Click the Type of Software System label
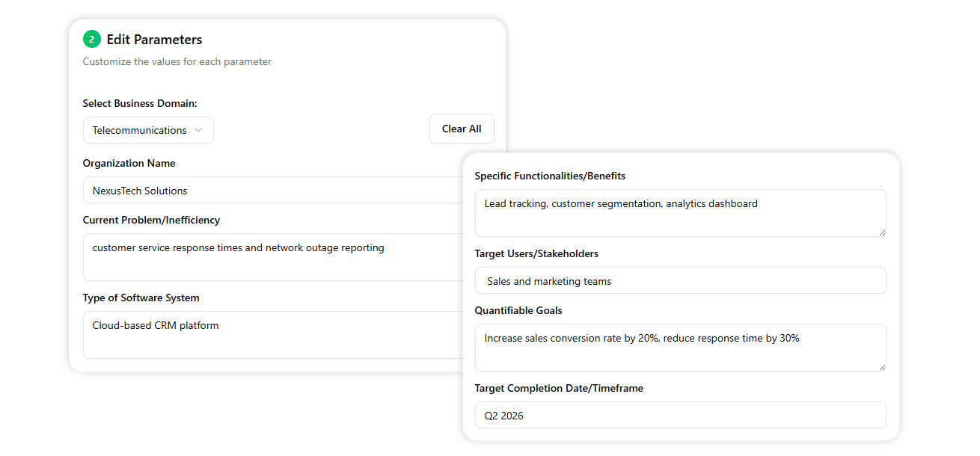 141,298
